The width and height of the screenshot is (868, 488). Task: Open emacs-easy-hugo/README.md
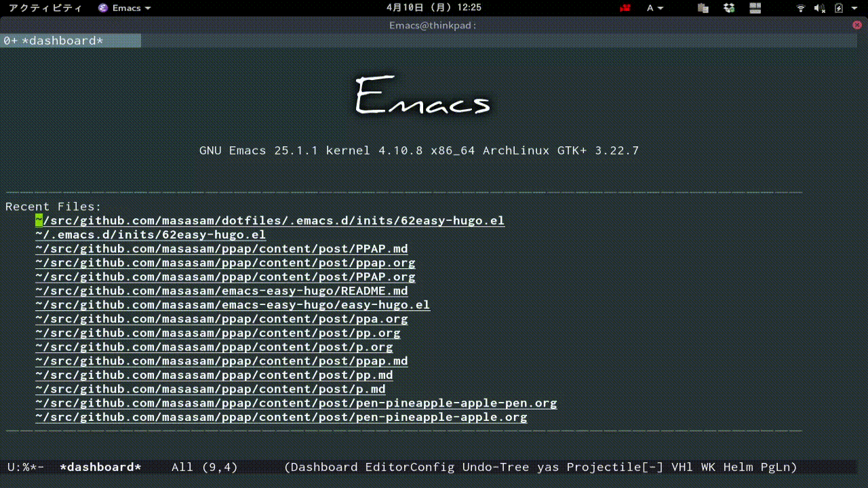point(222,291)
